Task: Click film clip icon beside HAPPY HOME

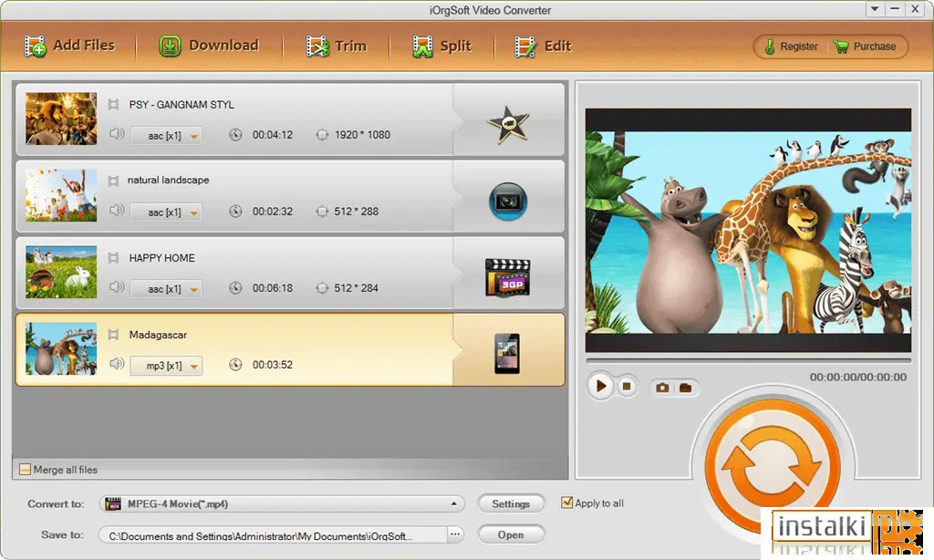Action: click(113, 258)
